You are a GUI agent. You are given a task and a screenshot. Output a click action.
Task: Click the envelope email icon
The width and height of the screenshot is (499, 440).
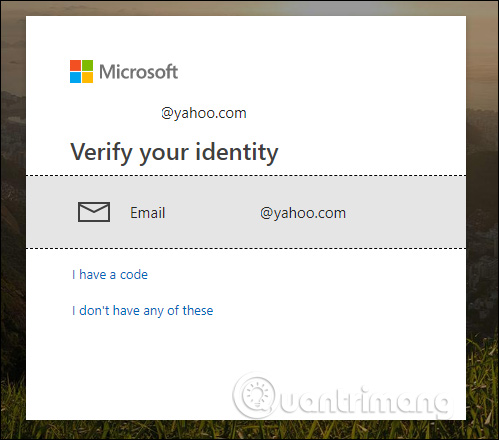tap(94, 212)
